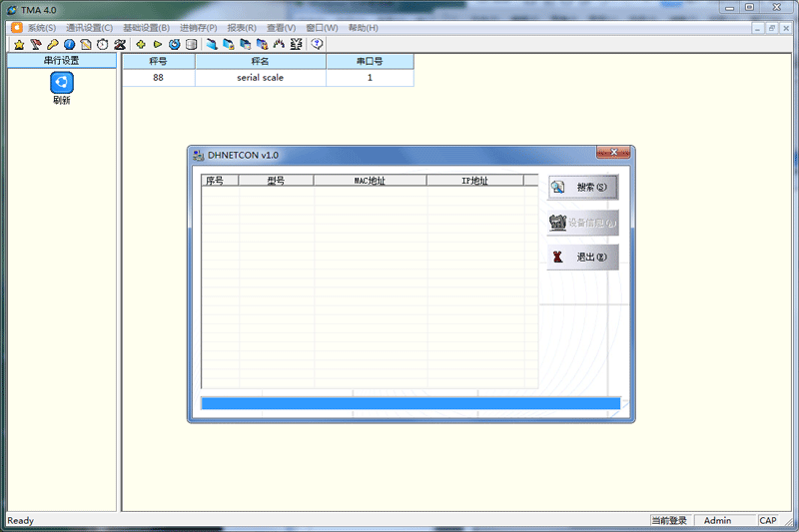Click the green play arrow toolbar icon
Image resolution: width=799 pixels, height=532 pixels.
click(x=158, y=44)
